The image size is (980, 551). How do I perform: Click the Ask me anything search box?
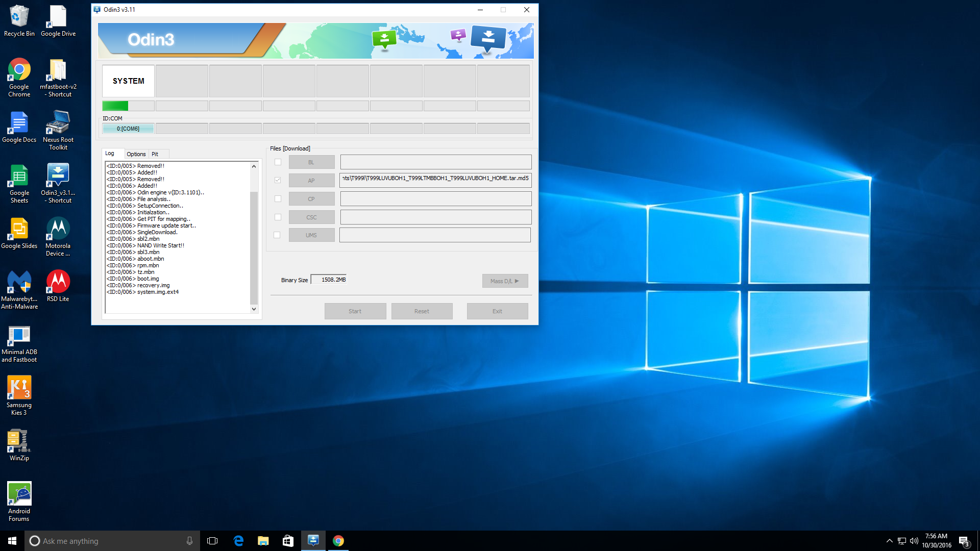[x=112, y=541]
